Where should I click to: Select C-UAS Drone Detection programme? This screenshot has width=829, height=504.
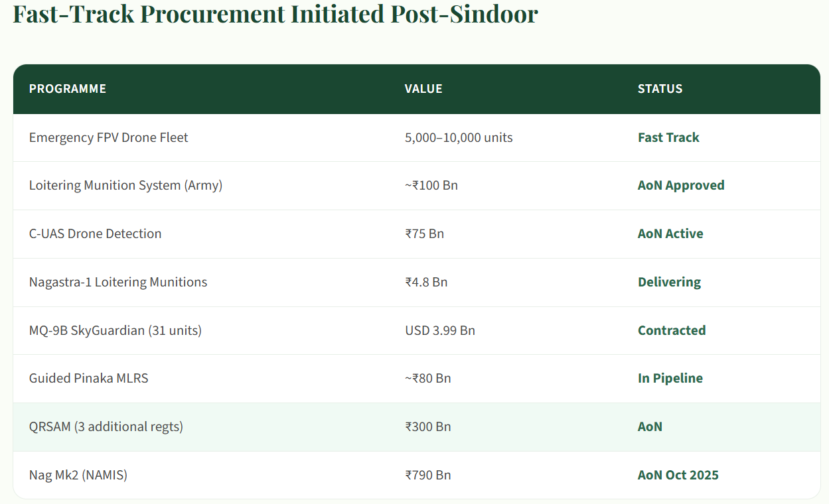[x=96, y=233]
